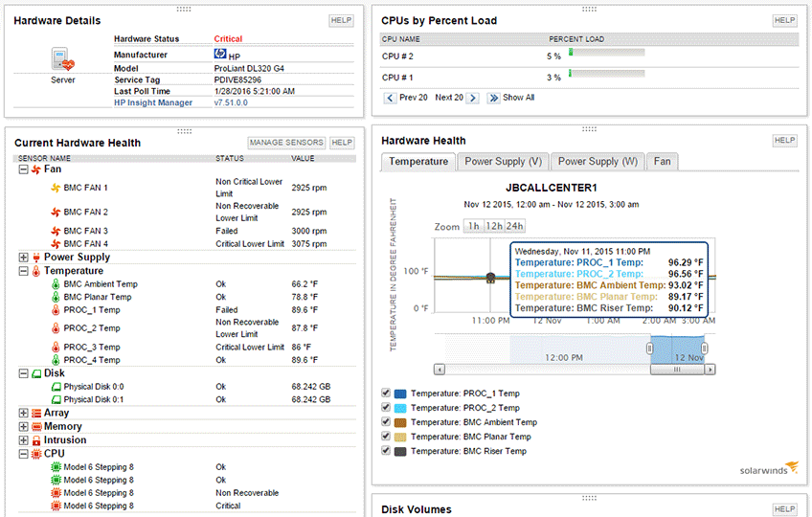The image size is (812, 517).
Task: Expand the Array sensor group
Action: [x=23, y=414]
